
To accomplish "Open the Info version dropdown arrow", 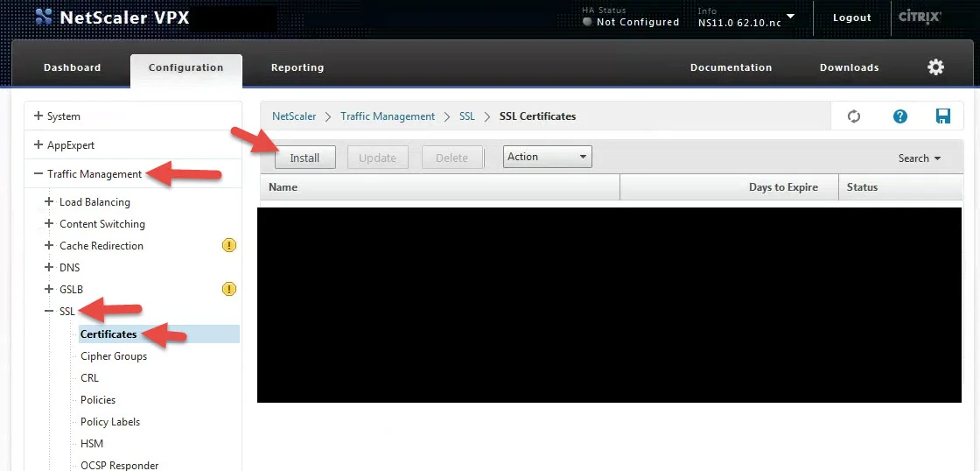I will [791, 17].
